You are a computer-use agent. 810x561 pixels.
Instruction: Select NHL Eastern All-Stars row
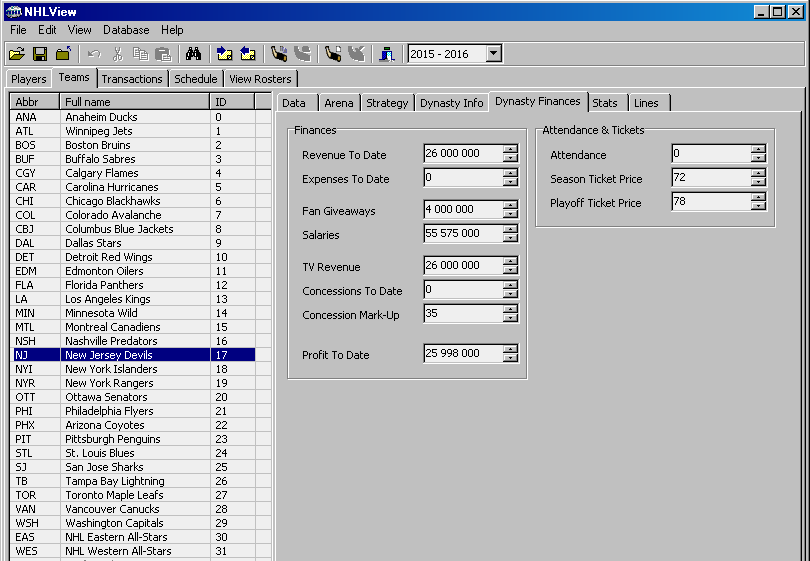133,537
